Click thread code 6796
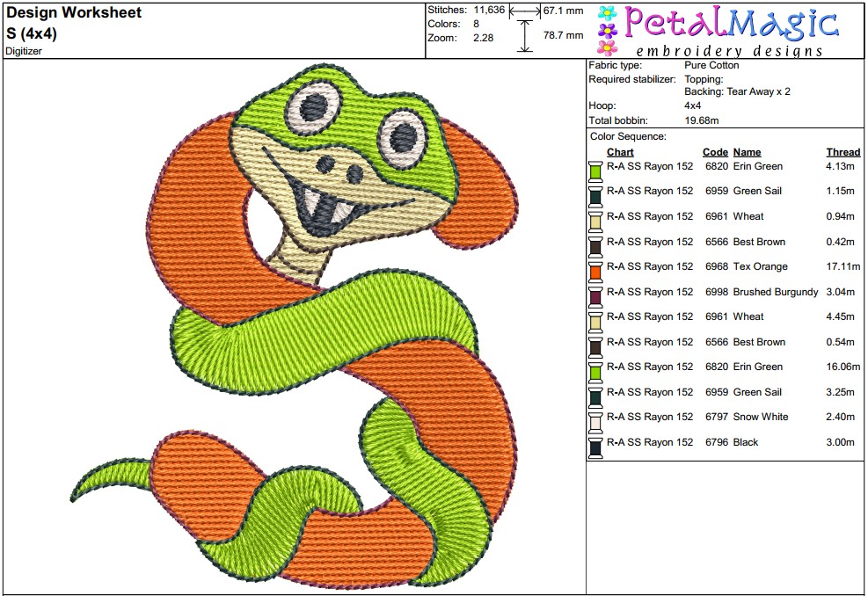Viewport: 868px width, 596px height. [717, 442]
